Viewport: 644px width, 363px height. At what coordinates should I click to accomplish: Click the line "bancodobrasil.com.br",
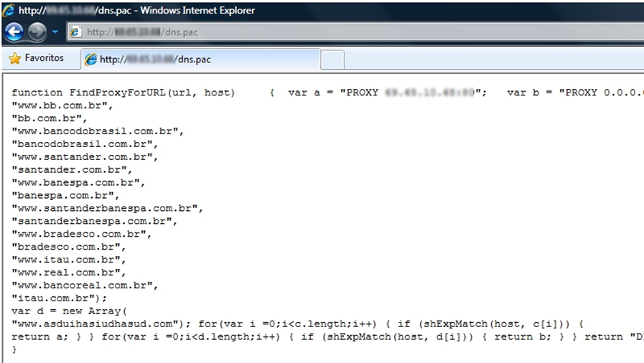click(85, 144)
